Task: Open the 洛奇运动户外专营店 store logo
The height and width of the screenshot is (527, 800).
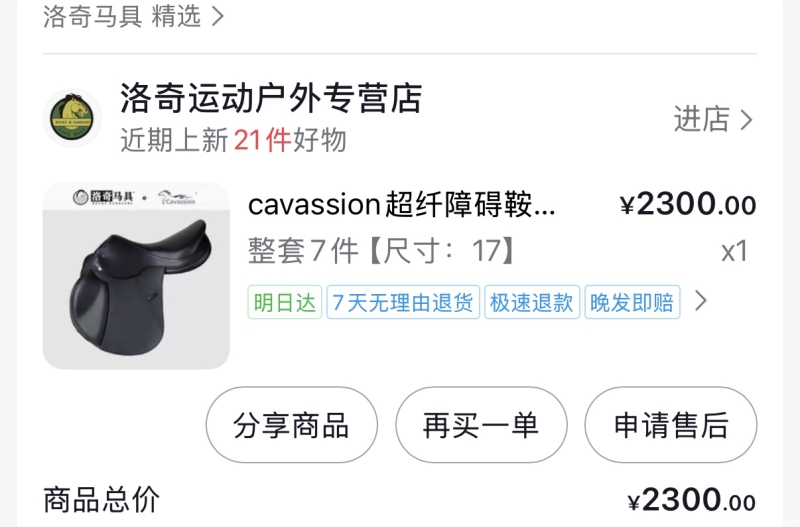Action: tap(72, 118)
